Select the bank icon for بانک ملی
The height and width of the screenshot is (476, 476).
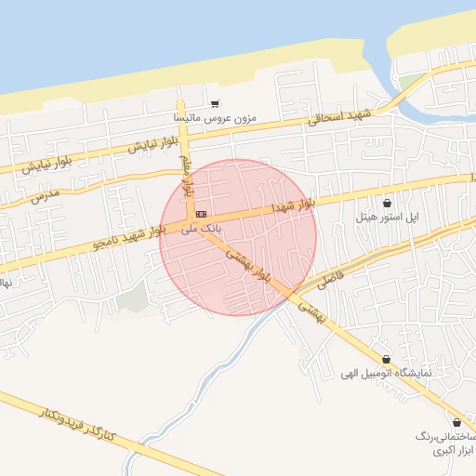pos(201,214)
